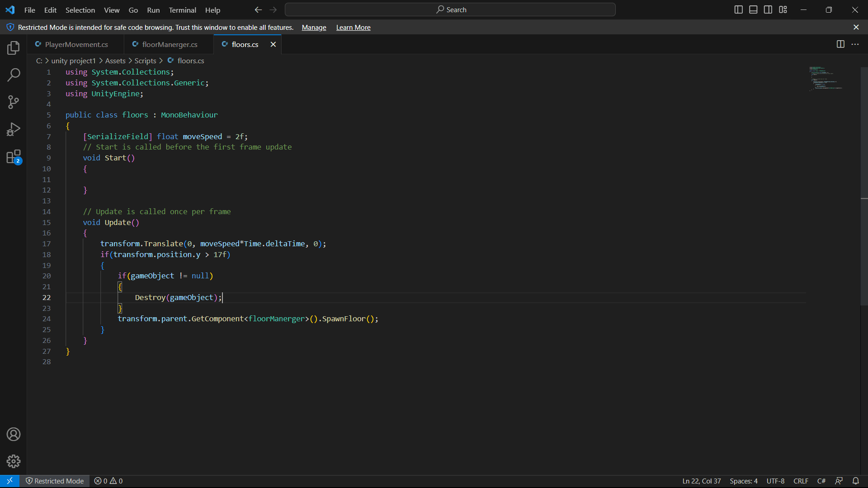Viewport: 868px width, 488px height.
Task: Click the notifications bell in status bar
Action: [x=856, y=481]
